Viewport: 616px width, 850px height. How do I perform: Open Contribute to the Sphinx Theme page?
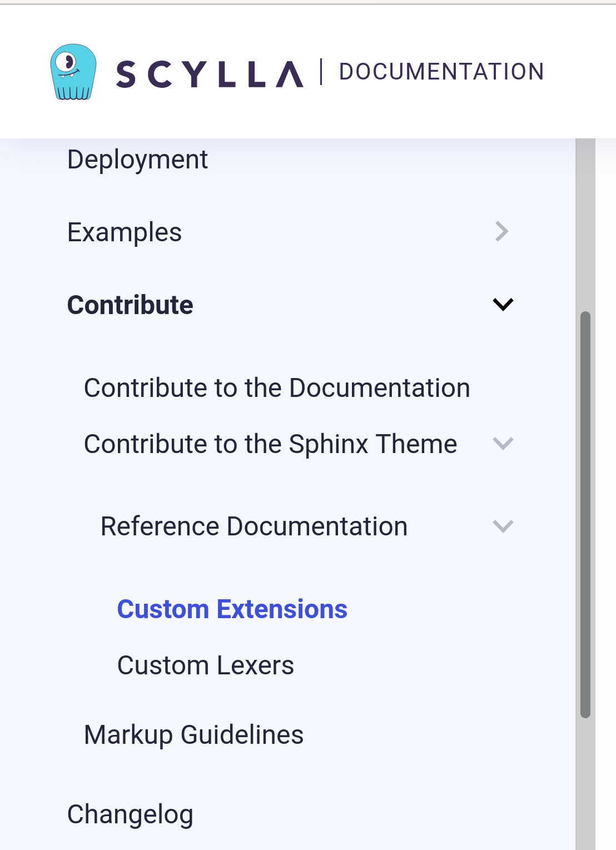click(x=270, y=443)
